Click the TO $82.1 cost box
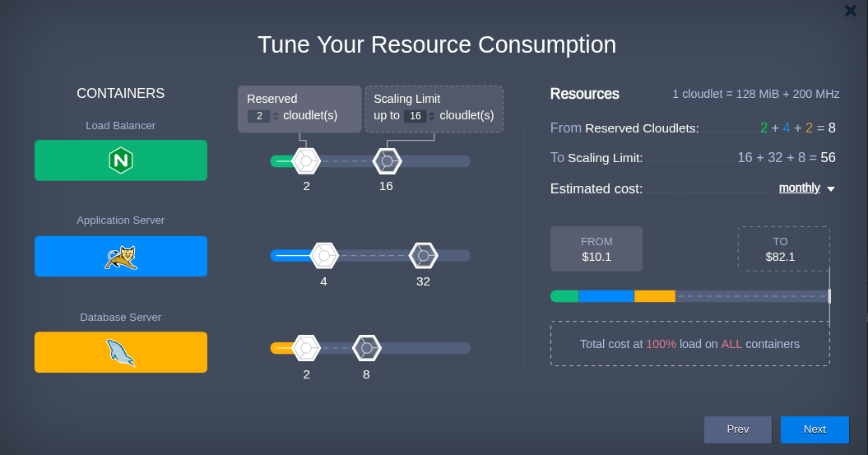The width and height of the screenshot is (868, 455). [783, 248]
